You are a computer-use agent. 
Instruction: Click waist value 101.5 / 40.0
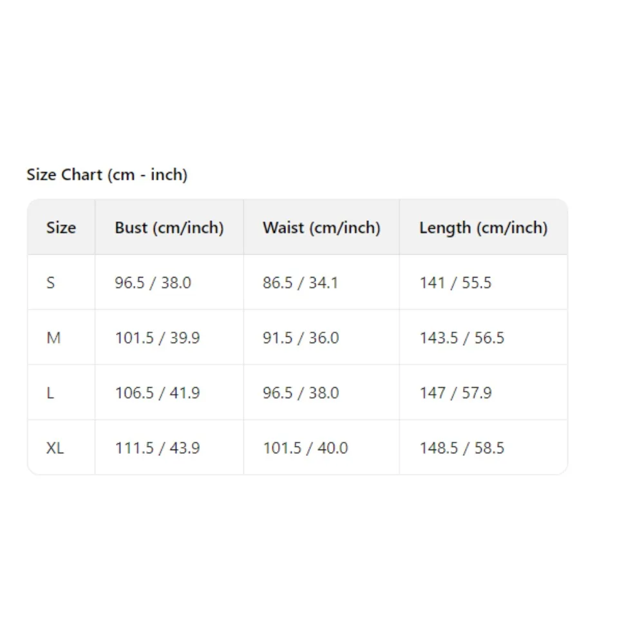(x=305, y=448)
